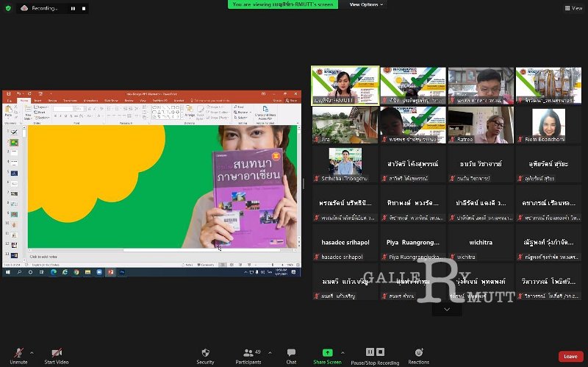
Task: Switch to PowerPoint Insert tab
Action: [x=38, y=101]
